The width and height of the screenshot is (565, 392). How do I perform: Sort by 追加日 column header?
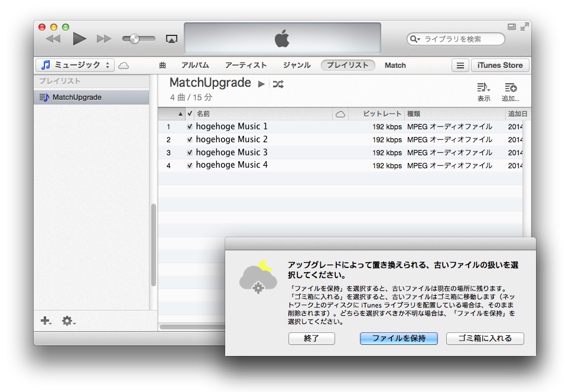click(x=517, y=114)
